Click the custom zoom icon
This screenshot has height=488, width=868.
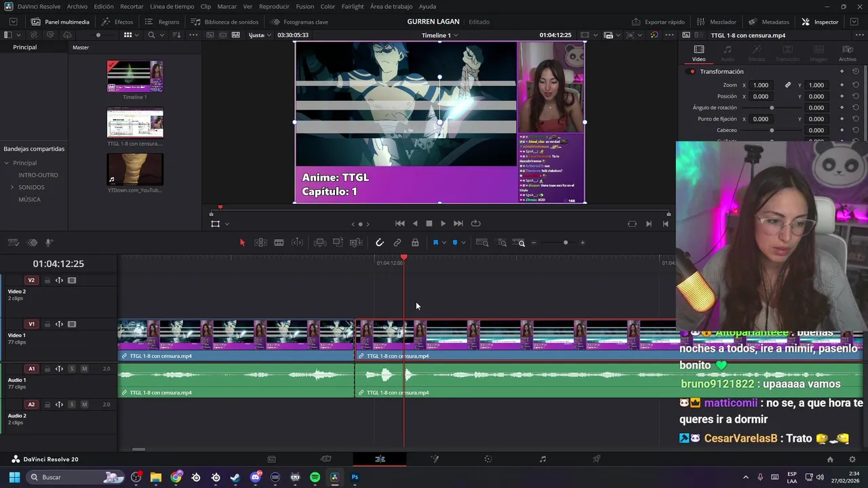519,243
